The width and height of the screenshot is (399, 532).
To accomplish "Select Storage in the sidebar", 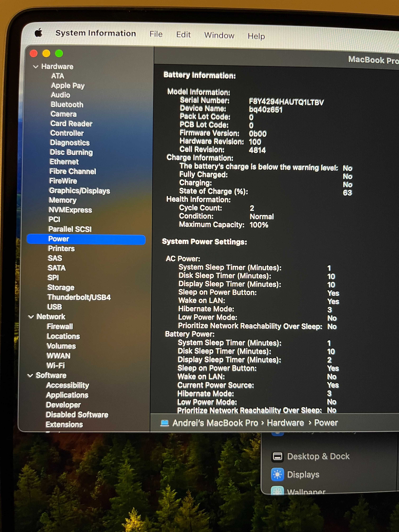I will (x=61, y=287).
